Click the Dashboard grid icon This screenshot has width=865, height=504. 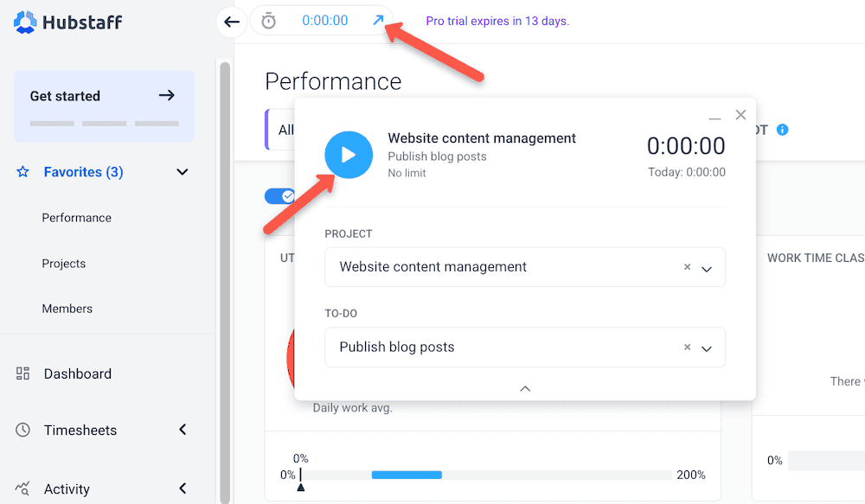[x=22, y=373]
